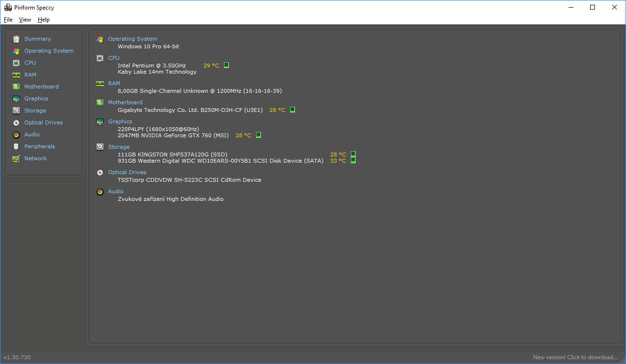Image resolution: width=626 pixels, height=364 pixels.
Task: Open the Optical Drives heading in main panel
Action: tap(127, 172)
